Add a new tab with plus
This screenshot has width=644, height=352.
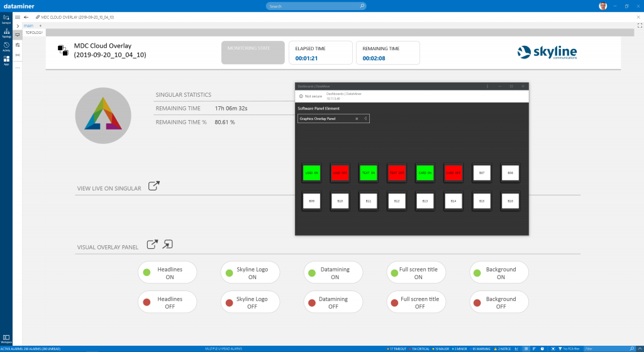pos(40,26)
